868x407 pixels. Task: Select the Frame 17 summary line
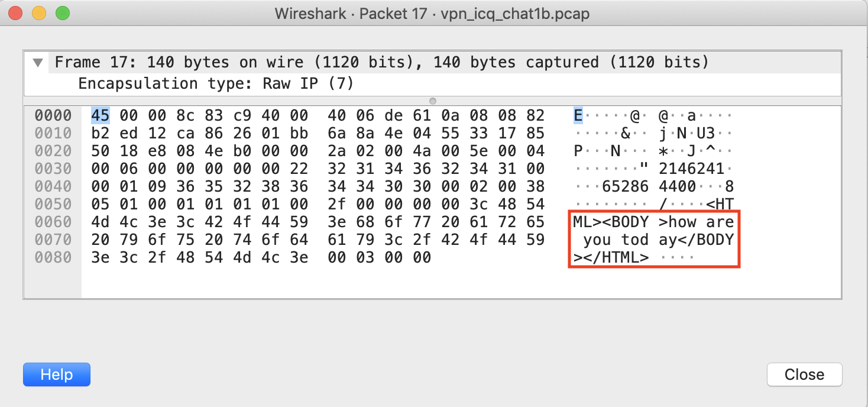pyautogui.click(x=381, y=62)
